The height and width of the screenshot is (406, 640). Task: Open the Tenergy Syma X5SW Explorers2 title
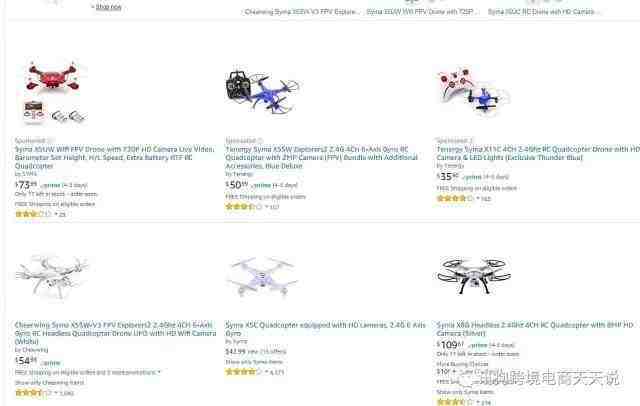322,158
